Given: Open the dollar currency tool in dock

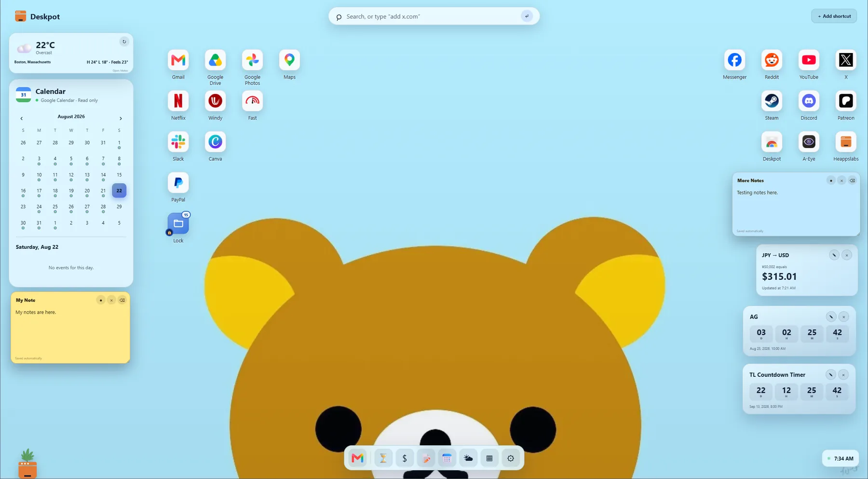Looking at the screenshot, I should 405,458.
